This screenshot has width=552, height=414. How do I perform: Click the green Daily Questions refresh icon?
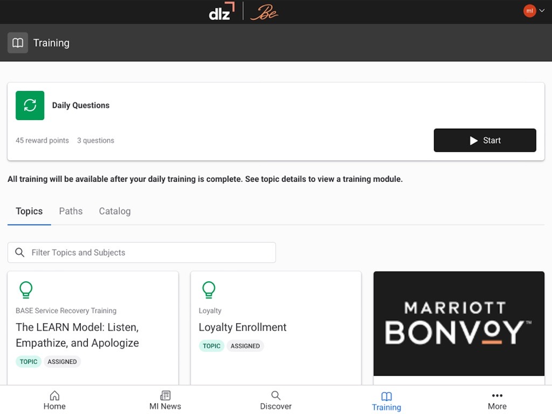tap(30, 105)
